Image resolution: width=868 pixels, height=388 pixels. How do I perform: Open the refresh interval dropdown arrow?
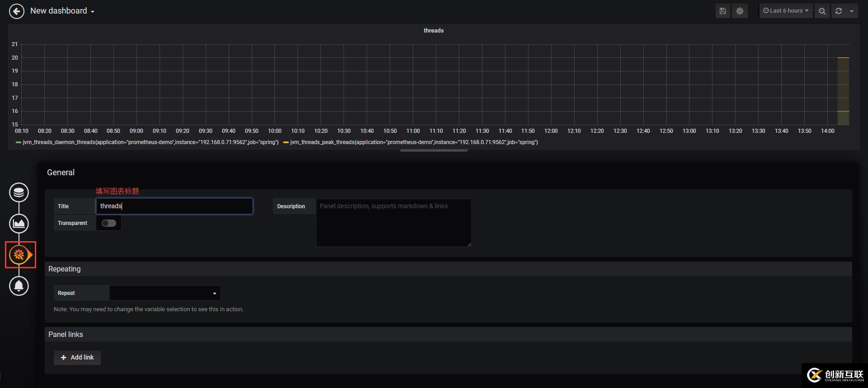(x=852, y=11)
